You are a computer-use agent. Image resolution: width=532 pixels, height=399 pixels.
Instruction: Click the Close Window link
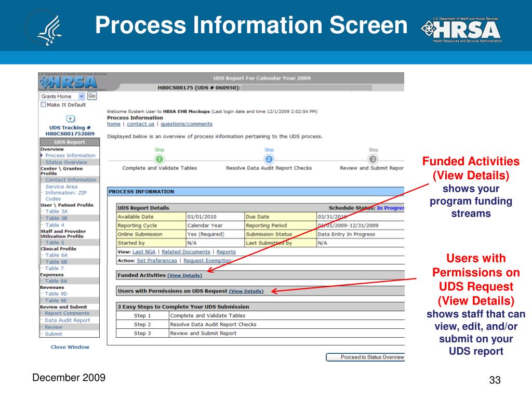point(70,347)
